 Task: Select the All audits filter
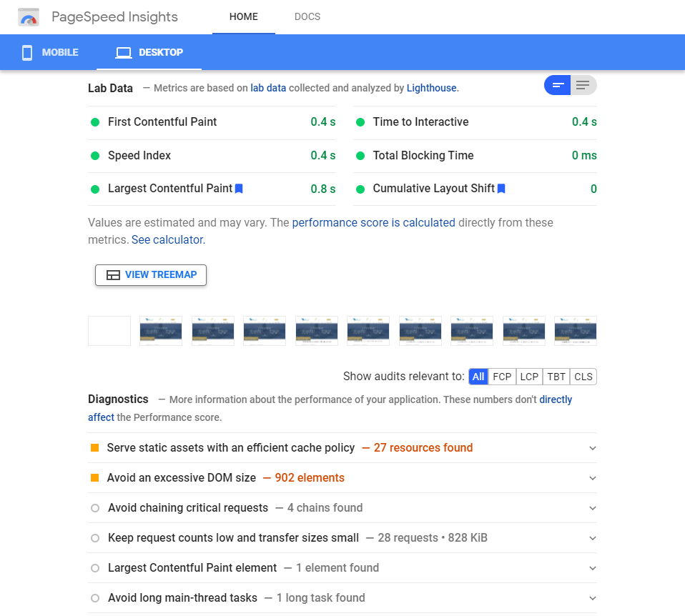point(478,377)
